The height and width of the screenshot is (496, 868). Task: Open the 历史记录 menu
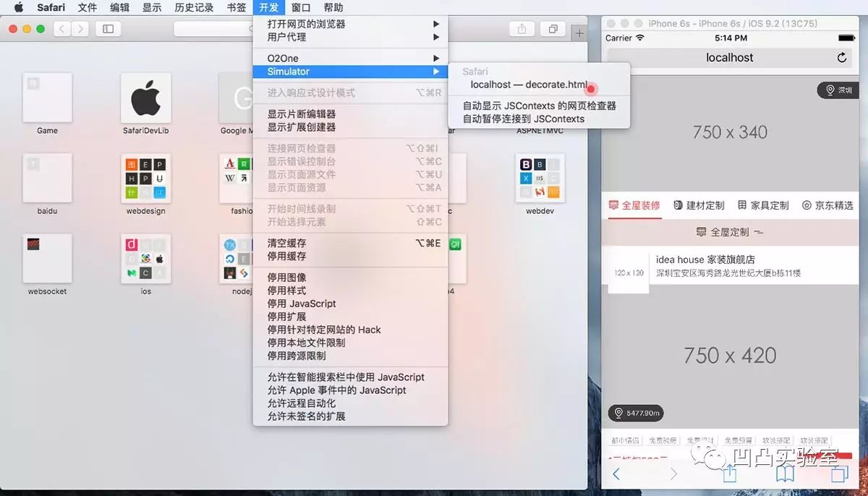(194, 8)
